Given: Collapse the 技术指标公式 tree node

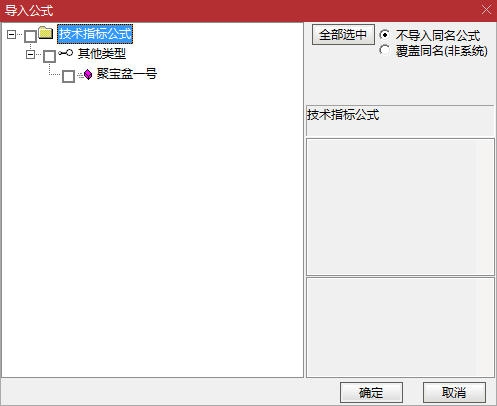Looking at the screenshot, I should click(x=11, y=34).
